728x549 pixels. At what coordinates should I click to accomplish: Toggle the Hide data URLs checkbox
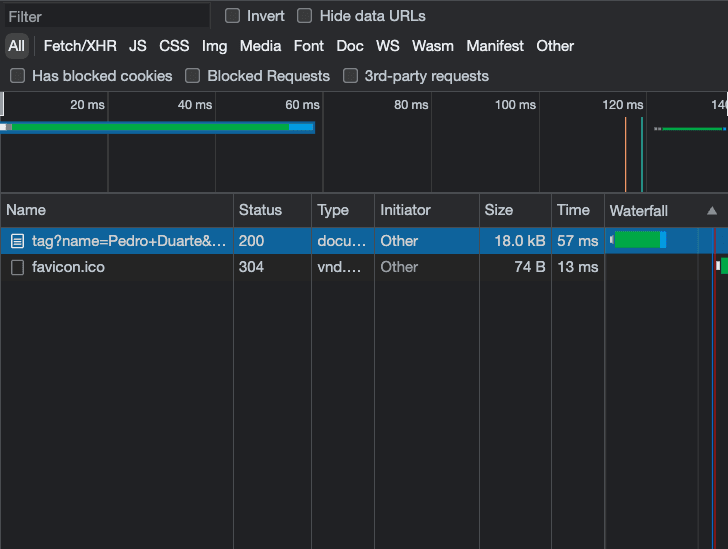pyautogui.click(x=305, y=16)
